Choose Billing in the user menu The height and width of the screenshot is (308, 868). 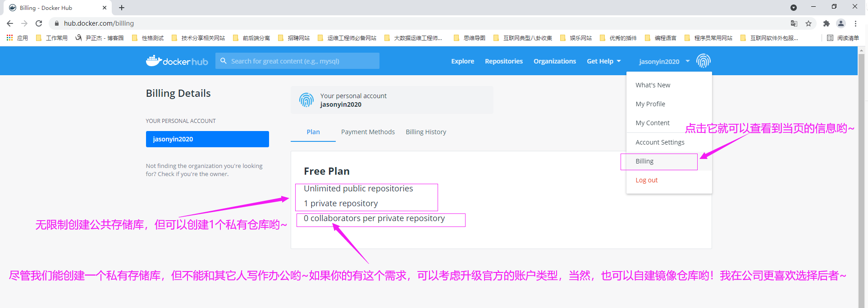[644, 161]
